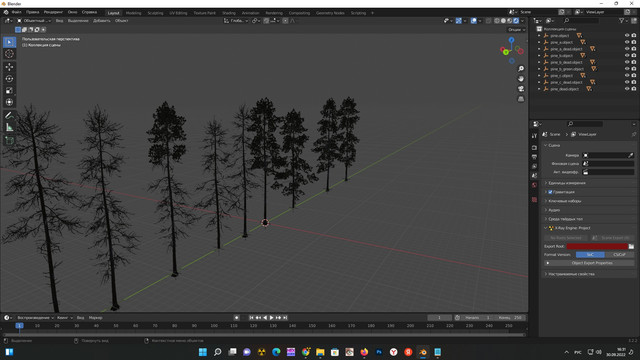
Task: Click the viewport zoom magnifier icon
Action: click(521, 69)
